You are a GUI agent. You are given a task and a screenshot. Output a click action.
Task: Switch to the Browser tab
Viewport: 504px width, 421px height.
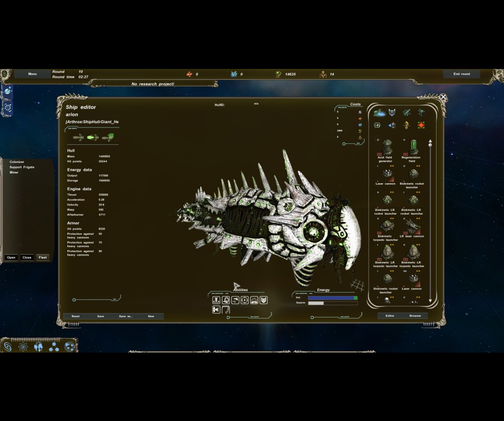[415, 316]
